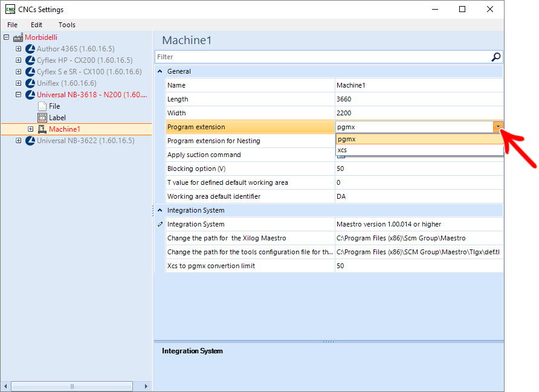This screenshot has width=539, height=392.
Task: Collapse the Universal NB-3618 node
Action: coord(19,94)
